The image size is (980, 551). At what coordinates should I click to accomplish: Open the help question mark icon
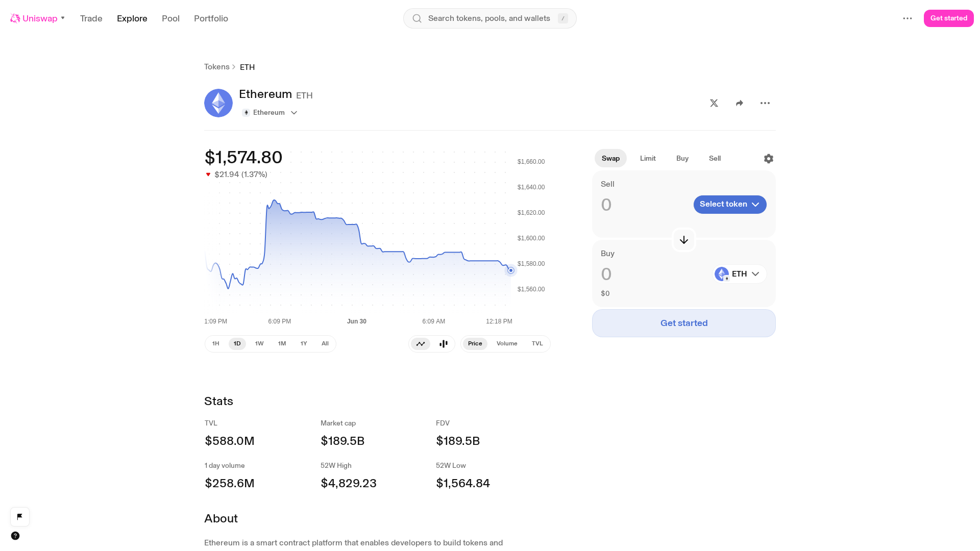point(15,536)
